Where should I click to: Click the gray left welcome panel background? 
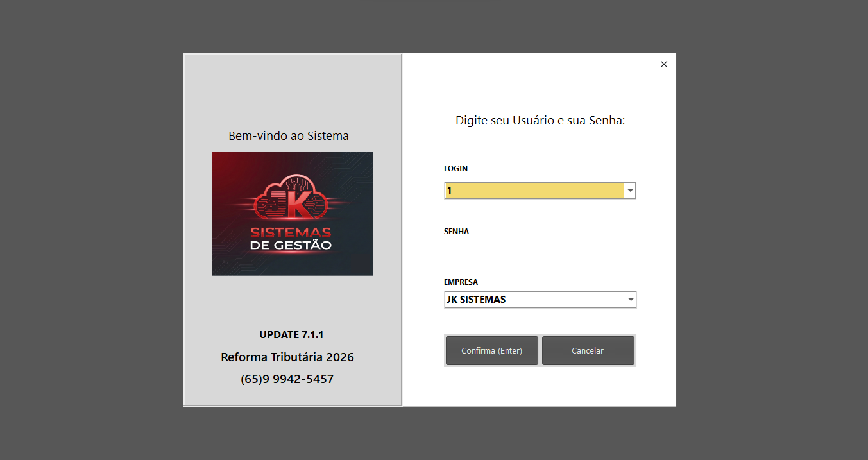coord(292,90)
